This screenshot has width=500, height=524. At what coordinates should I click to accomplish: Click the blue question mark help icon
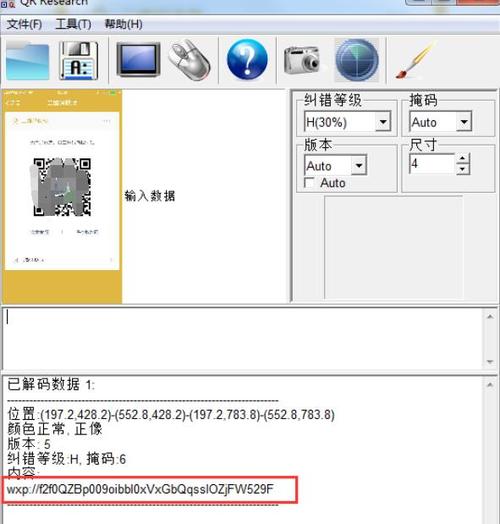[x=247, y=59]
